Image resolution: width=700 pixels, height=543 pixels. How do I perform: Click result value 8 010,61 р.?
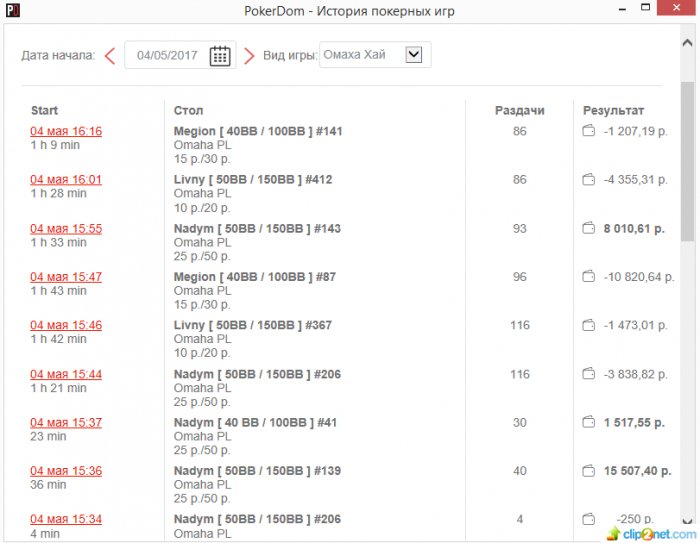click(634, 229)
